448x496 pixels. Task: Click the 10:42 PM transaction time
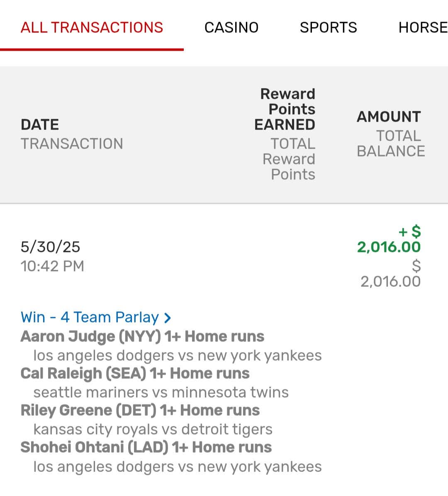tap(52, 266)
